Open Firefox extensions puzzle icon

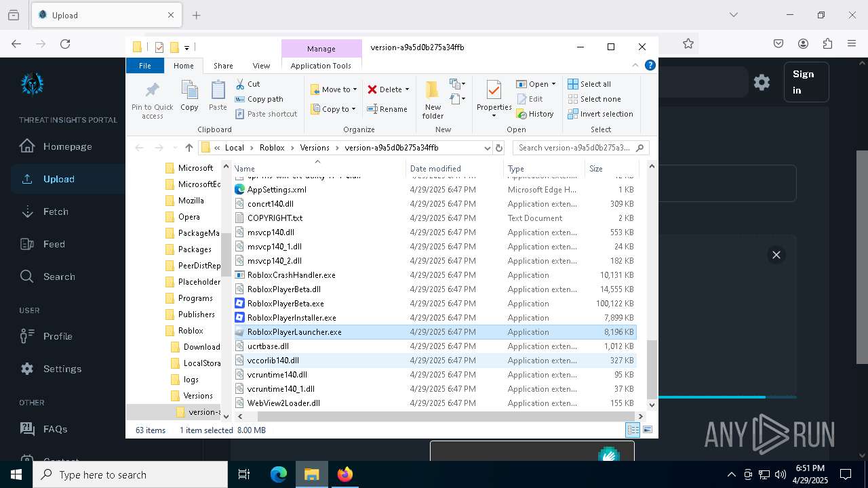[x=827, y=43]
